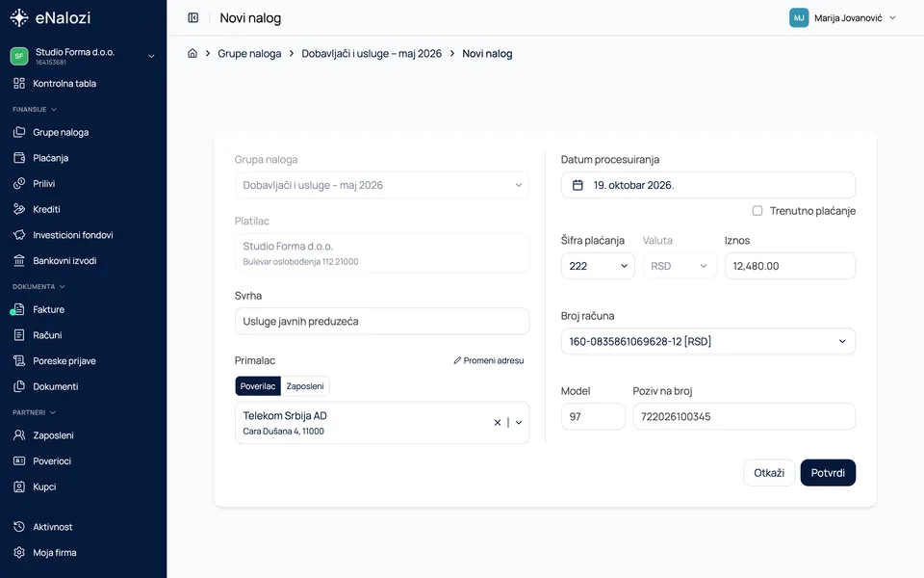Click the Iznos amount field
The width and height of the screenshot is (924, 578).
pyautogui.click(x=789, y=266)
